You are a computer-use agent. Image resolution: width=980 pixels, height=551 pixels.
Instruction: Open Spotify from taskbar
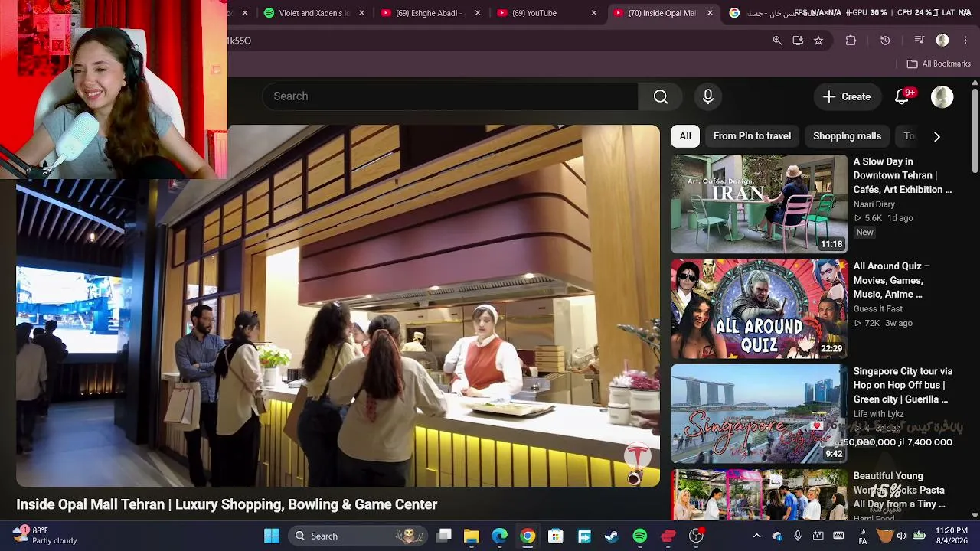[640, 536]
